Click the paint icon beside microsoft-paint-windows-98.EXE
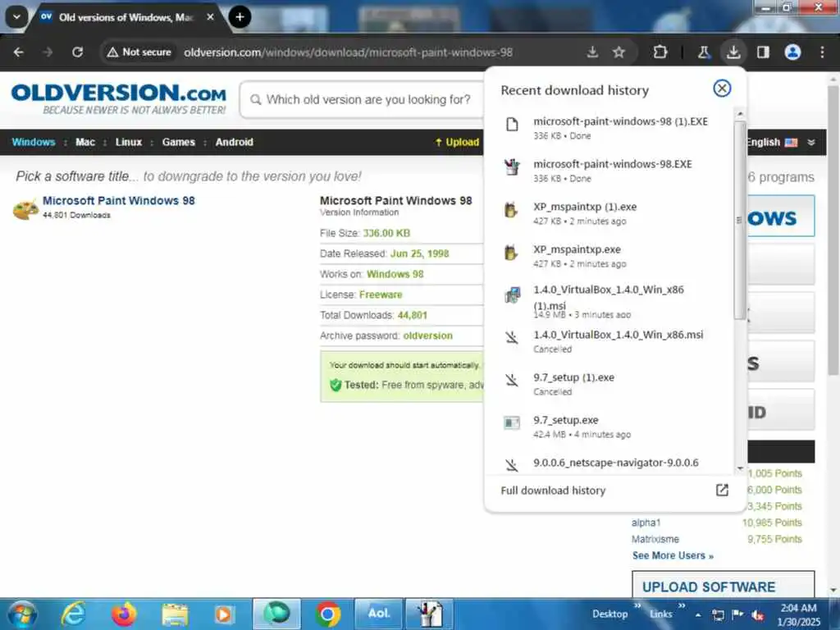The height and width of the screenshot is (630, 840). pos(512,167)
